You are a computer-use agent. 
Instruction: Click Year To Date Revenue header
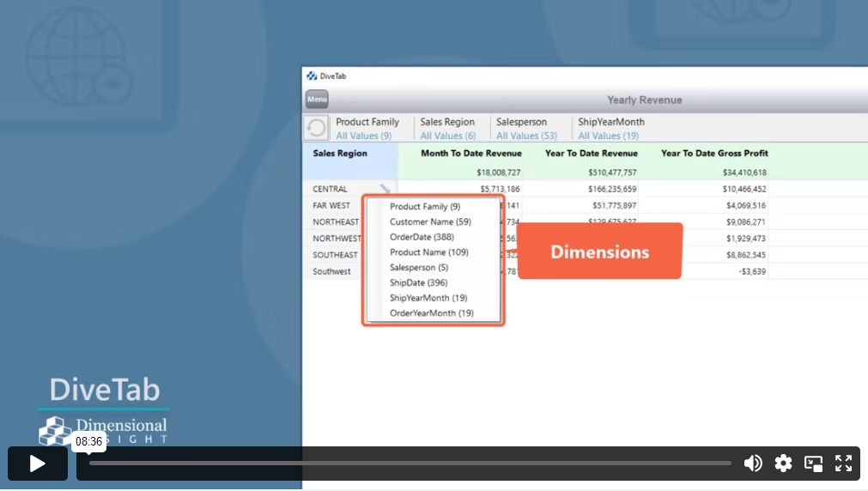point(592,154)
